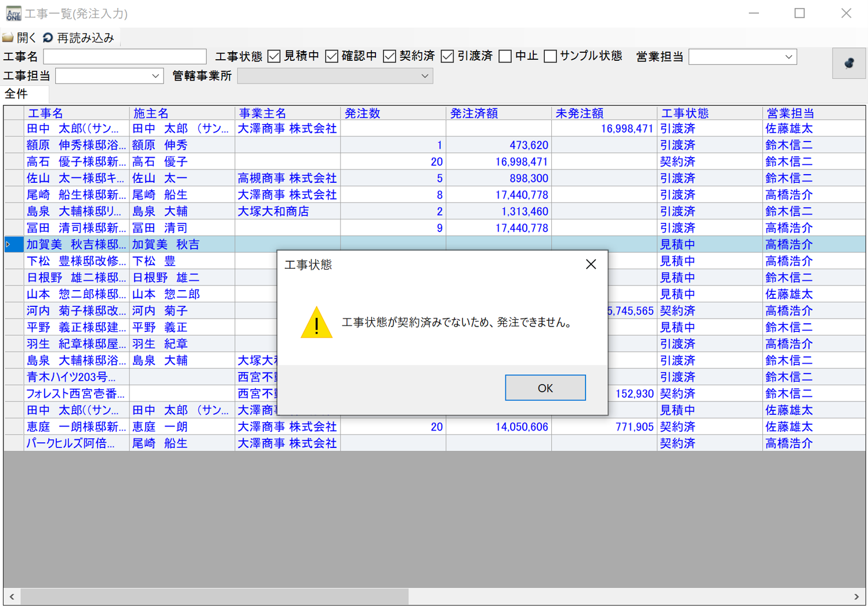The height and width of the screenshot is (607, 868).
Task: Click the AnyONE app icon in title bar
Action: [x=13, y=13]
